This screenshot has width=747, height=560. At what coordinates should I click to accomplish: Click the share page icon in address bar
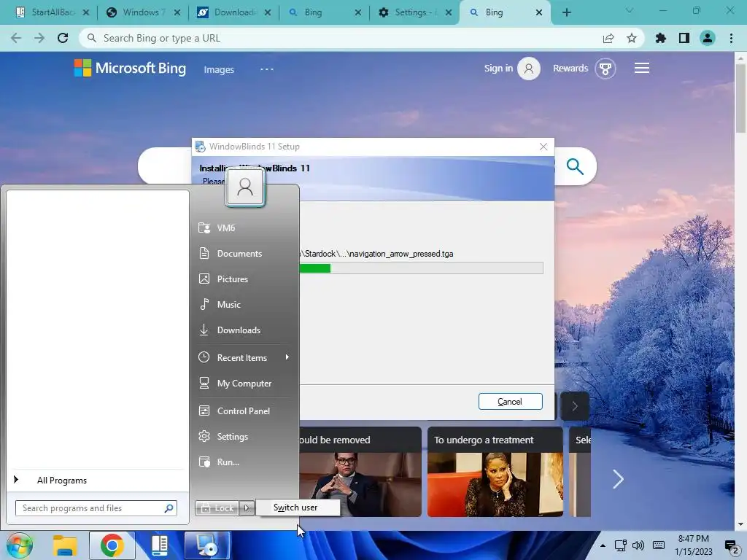click(x=608, y=38)
